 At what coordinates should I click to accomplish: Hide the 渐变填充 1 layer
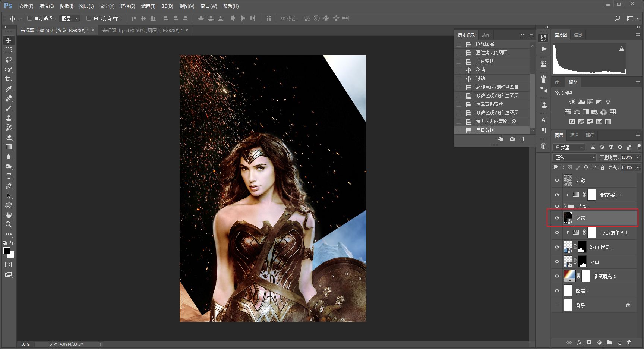coord(557,276)
